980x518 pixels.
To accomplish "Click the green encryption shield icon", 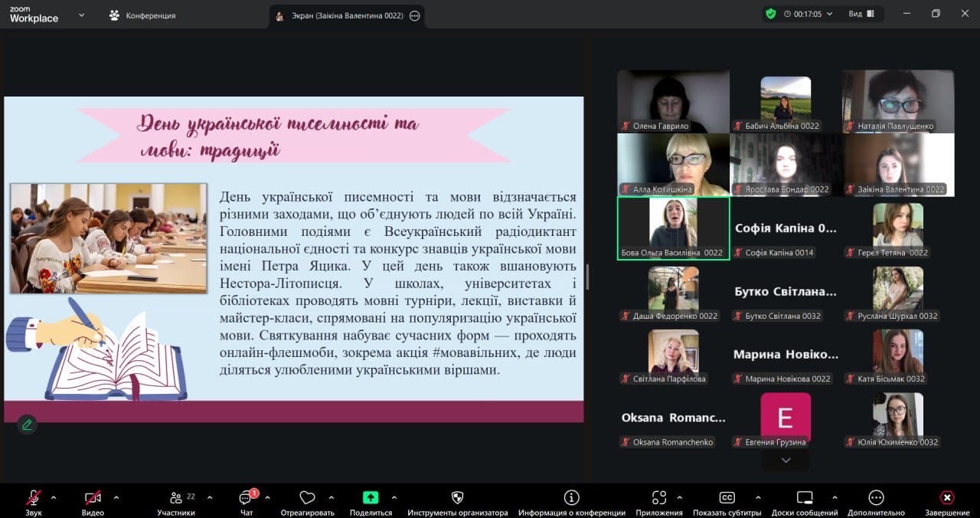I will (770, 14).
